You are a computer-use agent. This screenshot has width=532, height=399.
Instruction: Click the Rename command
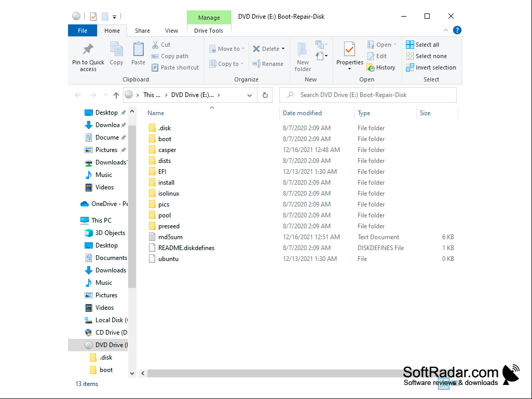(268, 64)
